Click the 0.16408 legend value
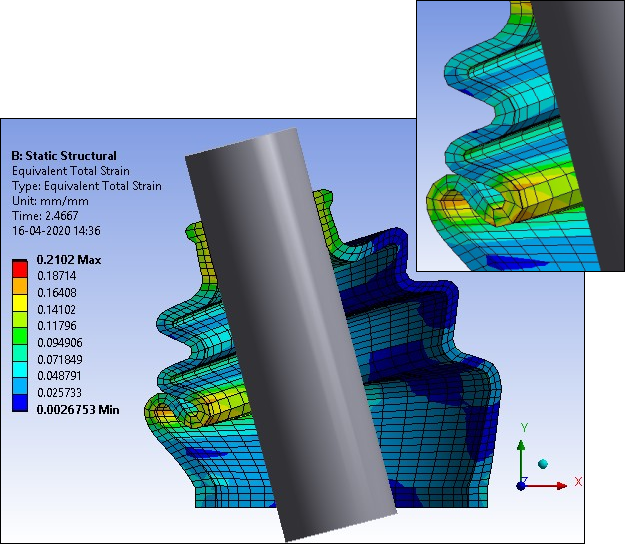Viewport: 625px width, 544px height. pyautogui.click(x=57, y=293)
